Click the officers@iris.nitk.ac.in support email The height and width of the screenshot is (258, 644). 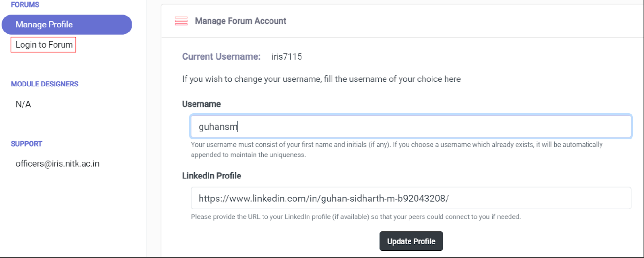[58, 164]
